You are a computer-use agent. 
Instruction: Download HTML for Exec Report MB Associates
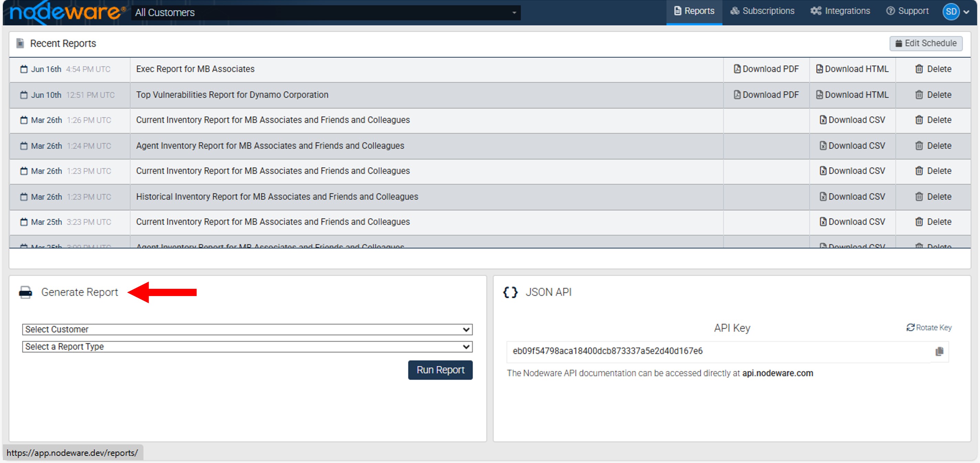pyautogui.click(x=852, y=69)
